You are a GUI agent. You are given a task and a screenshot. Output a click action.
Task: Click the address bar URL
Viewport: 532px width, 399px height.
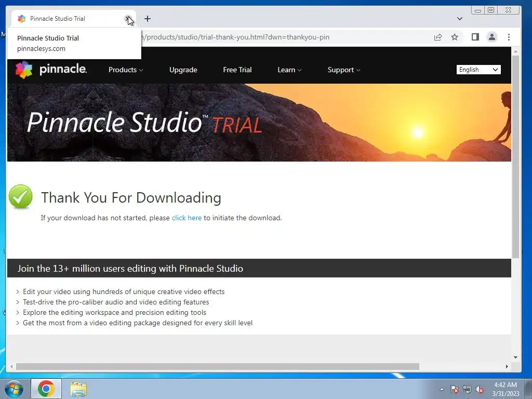[236, 37]
